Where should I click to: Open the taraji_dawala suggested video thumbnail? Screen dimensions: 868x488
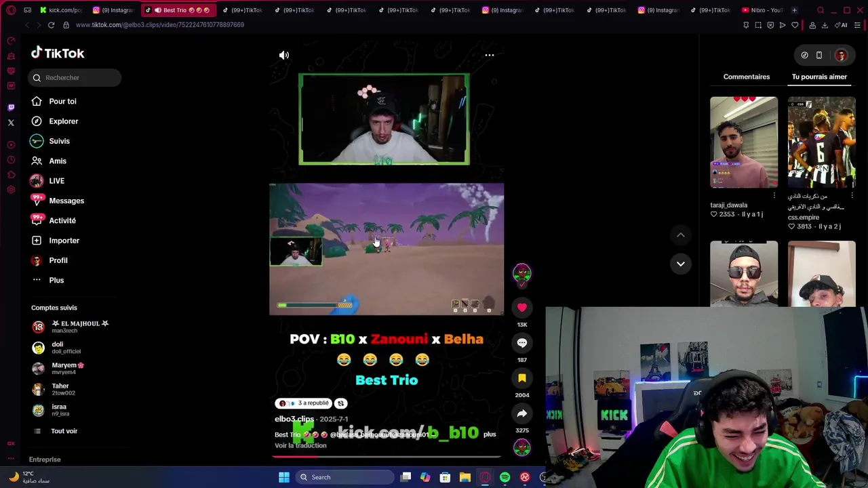[x=744, y=142]
